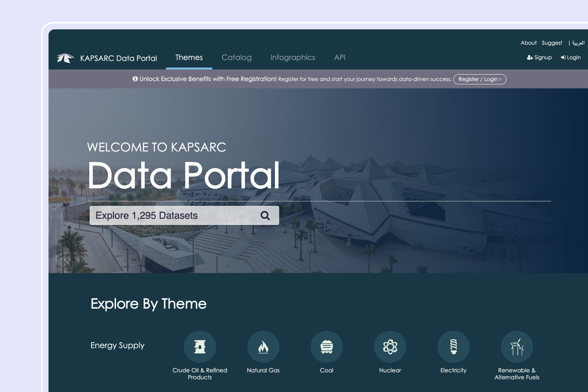Go to the Infographics tab
The image size is (588, 392).
293,58
